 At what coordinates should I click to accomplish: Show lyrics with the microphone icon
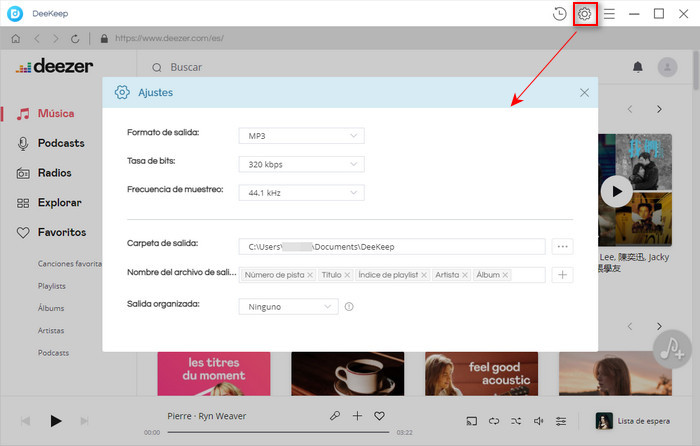pyautogui.click(x=335, y=416)
